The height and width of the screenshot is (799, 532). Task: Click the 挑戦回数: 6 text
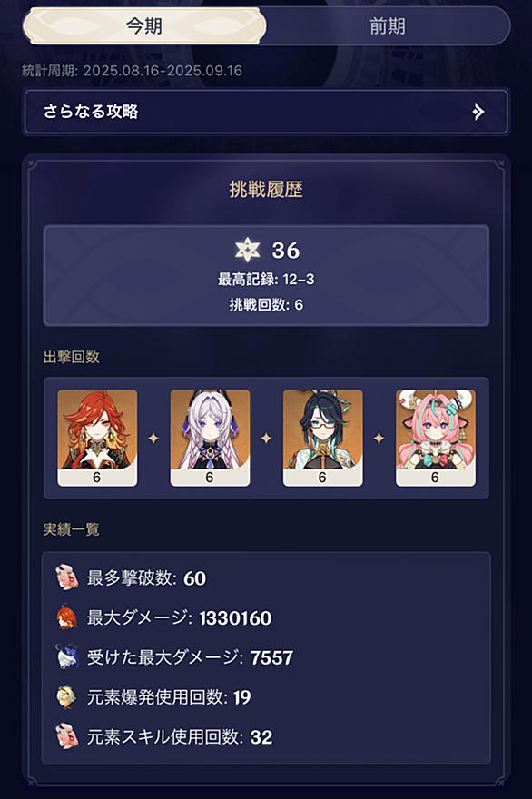click(266, 305)
